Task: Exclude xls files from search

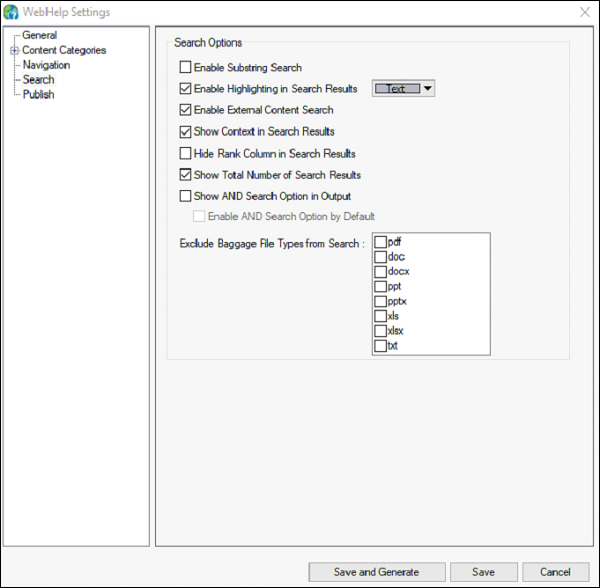Action: pyautogui.click(x=380, y=316)
